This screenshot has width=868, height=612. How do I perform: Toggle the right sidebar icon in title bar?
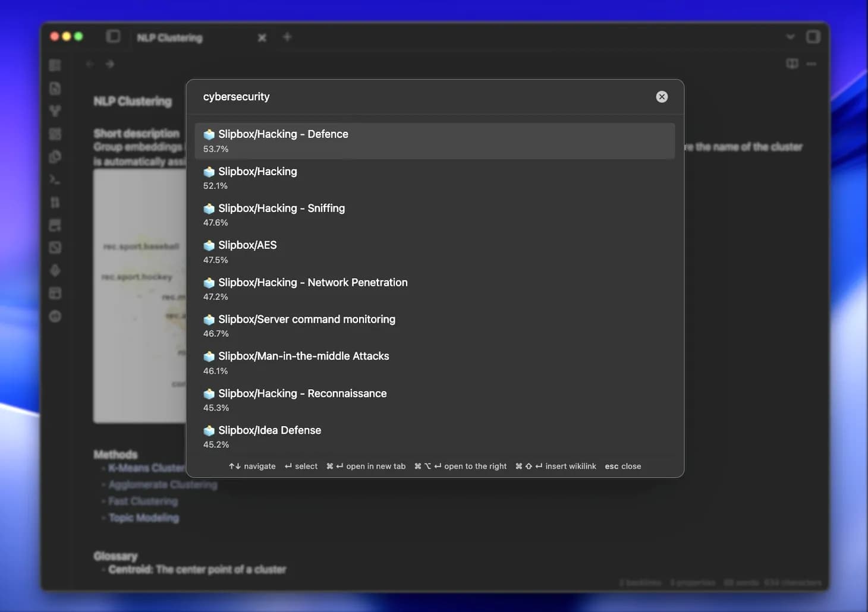pos(813,37)
